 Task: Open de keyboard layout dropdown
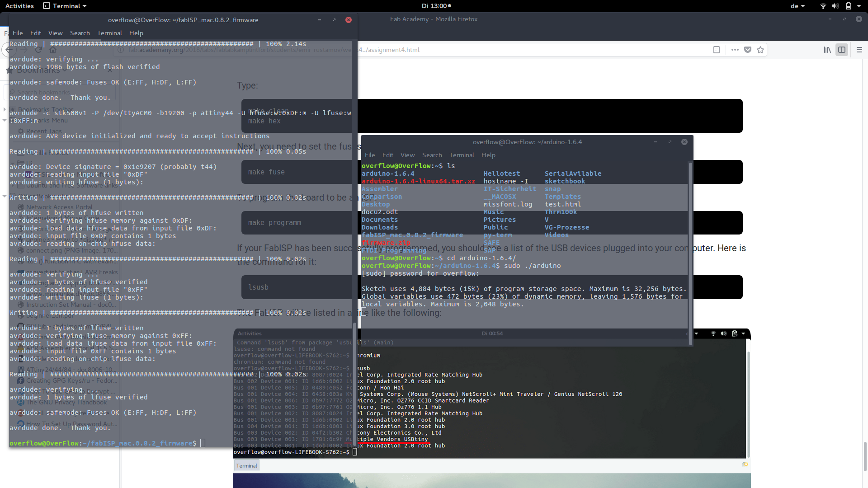pyautogui.click(x=797, y=6)
